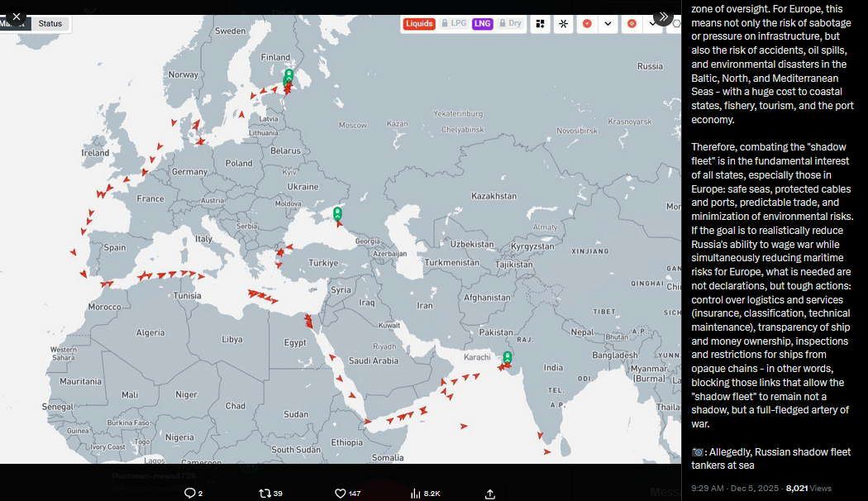
Task: Click the Algeria label on the map
Action: point(150,332)
